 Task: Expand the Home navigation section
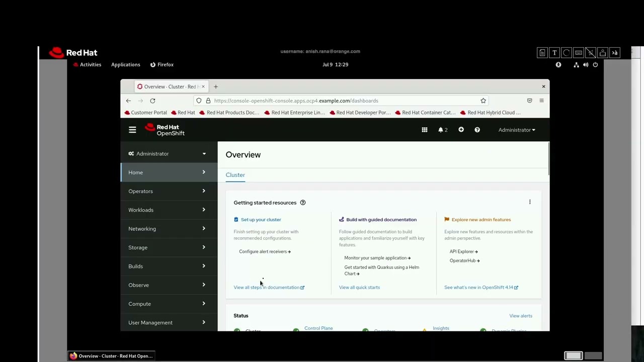(x=169, y=172)
